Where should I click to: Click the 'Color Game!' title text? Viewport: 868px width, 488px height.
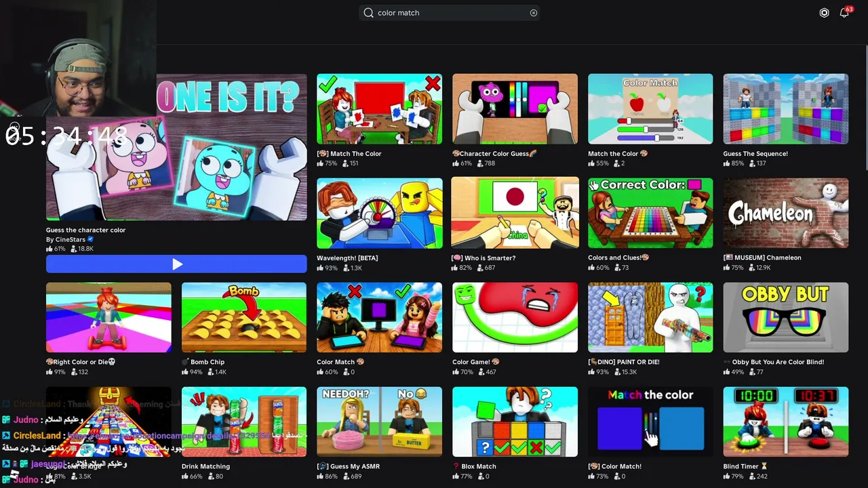pos(476,362)
